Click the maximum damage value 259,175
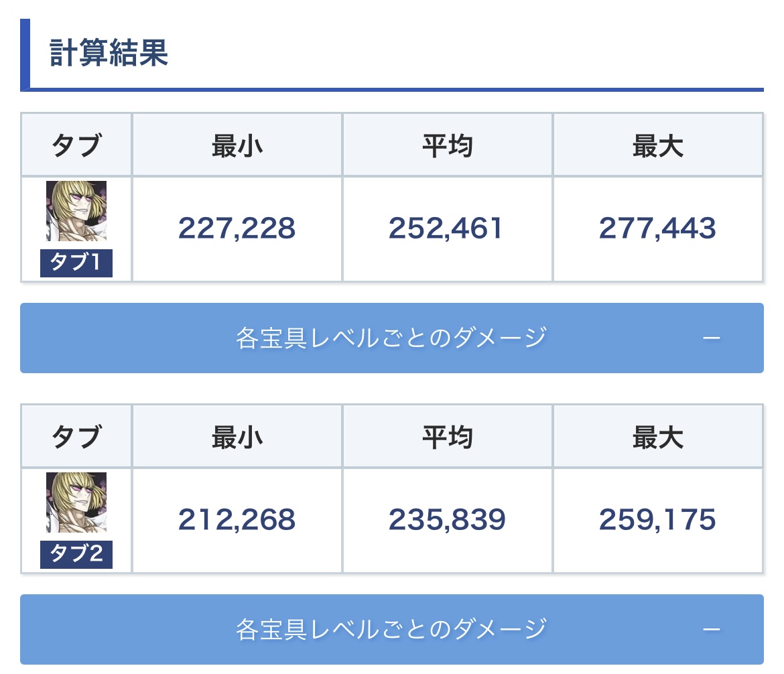Image resolution: width=784 pixels, height=674 pixels. click(x=657, y=519)
